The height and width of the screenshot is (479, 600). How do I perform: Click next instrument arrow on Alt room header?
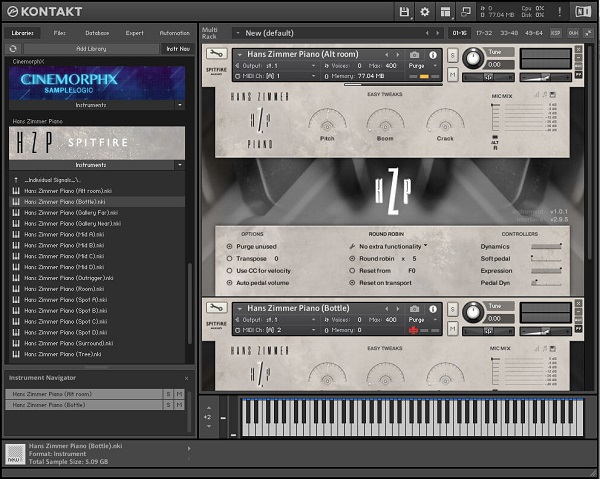click(398, 55)
